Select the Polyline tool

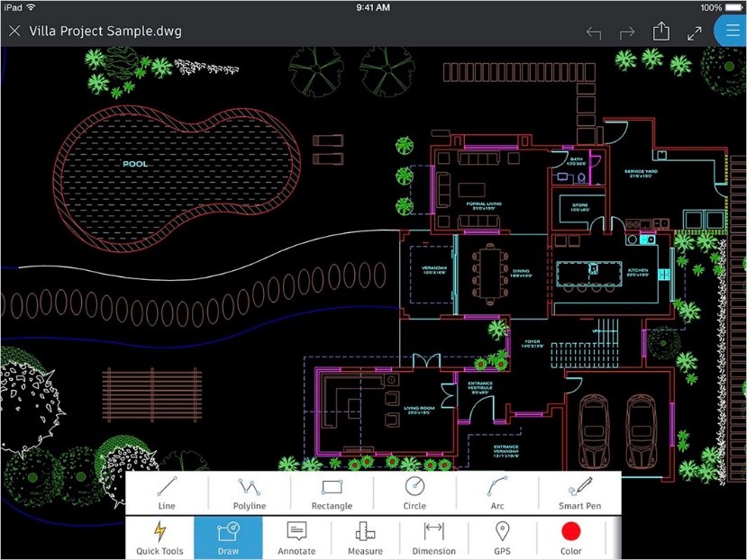[249, 491]
